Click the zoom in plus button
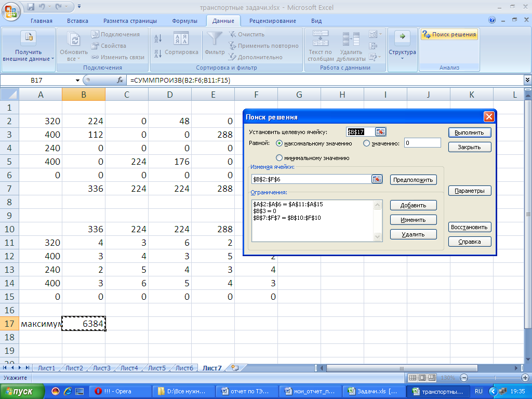The width and height of the screenshot is (532, 399). click(525, 378)
